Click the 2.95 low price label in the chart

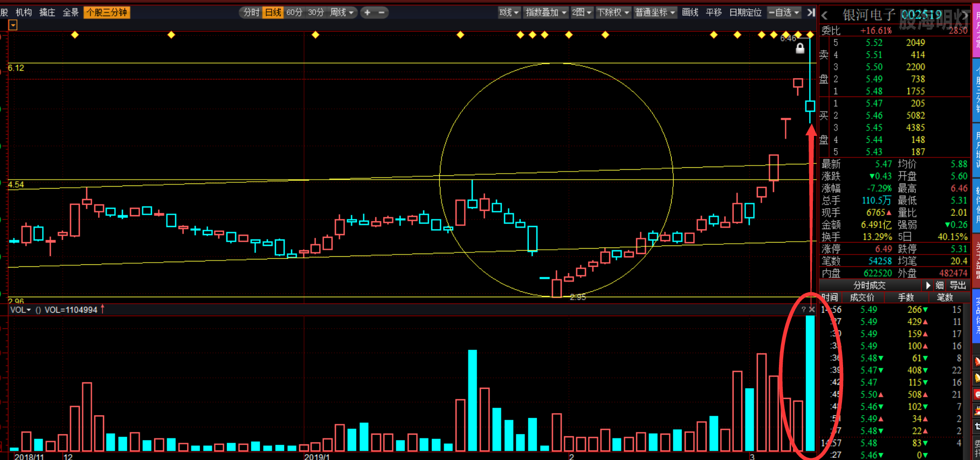pyautogui.click(x=578, y=297)
